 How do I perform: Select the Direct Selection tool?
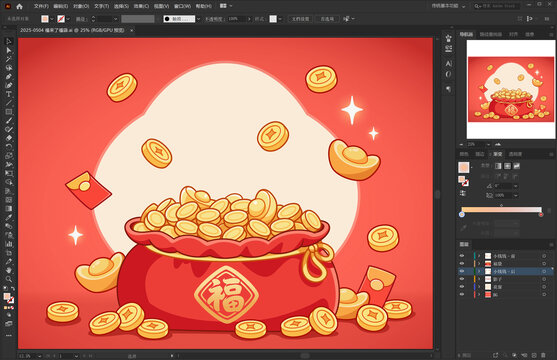tap(9, 50)
